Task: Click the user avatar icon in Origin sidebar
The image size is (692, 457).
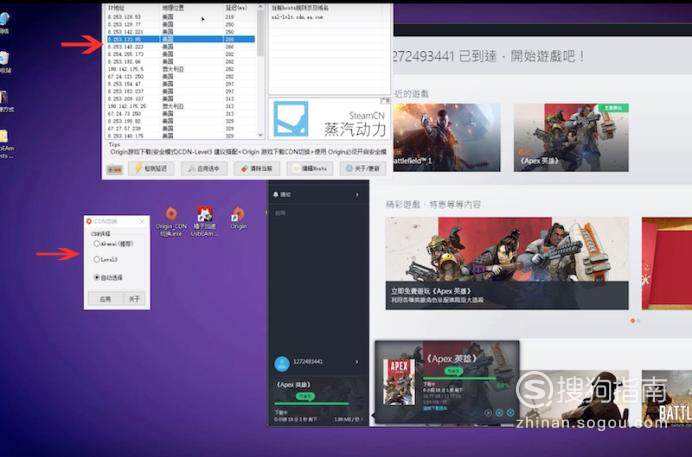Action: pyautogui.click(x=282, y=364)
